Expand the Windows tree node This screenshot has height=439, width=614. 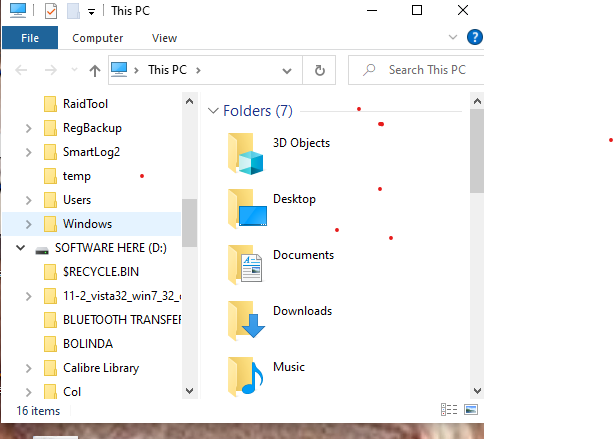point(29,224)
